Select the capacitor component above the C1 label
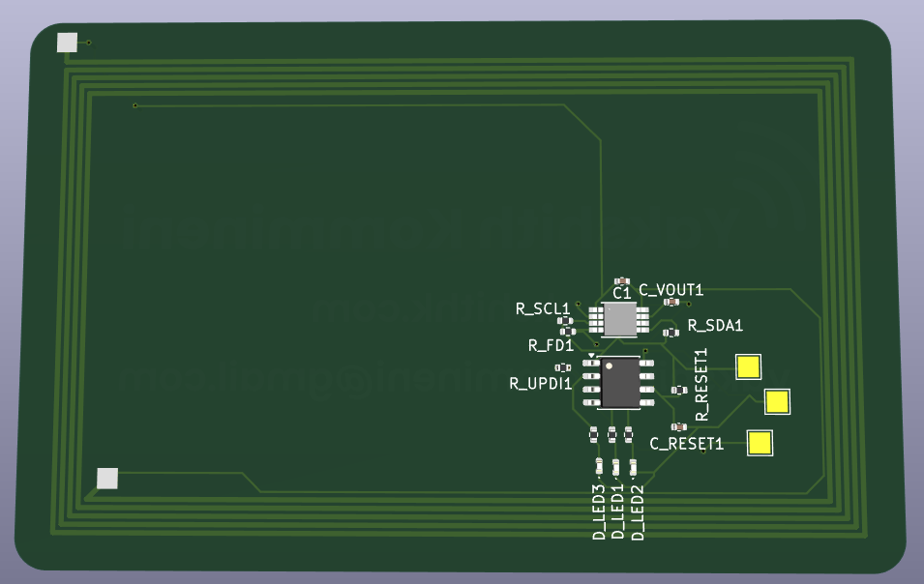This screenshot has width=924, height=584. coord(622,281)
